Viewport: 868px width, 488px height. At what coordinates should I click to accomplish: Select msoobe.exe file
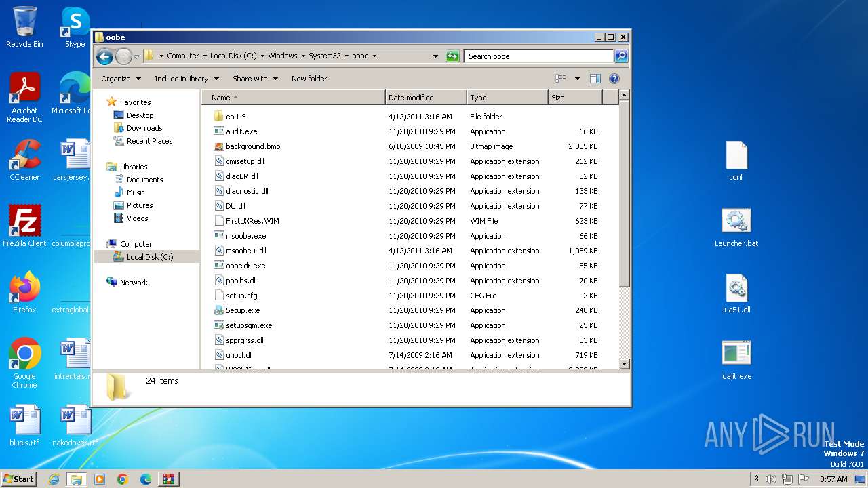[x=245, y=236]
